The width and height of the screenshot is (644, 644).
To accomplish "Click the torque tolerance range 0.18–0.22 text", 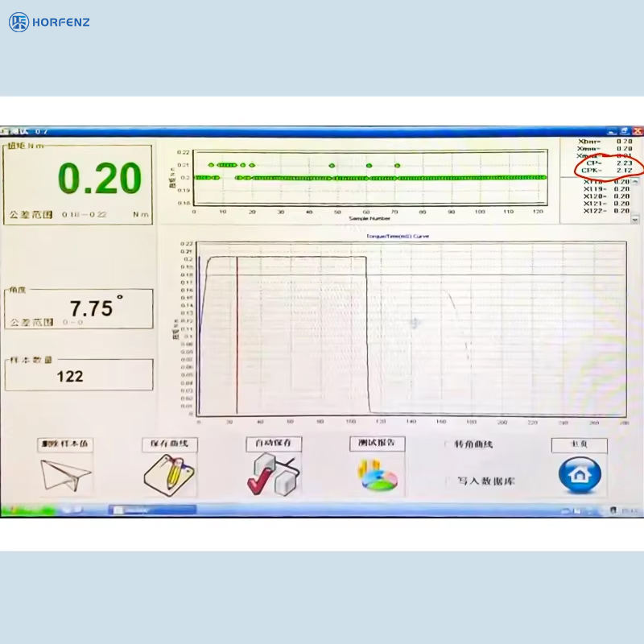I will click(x=85, y=214).
